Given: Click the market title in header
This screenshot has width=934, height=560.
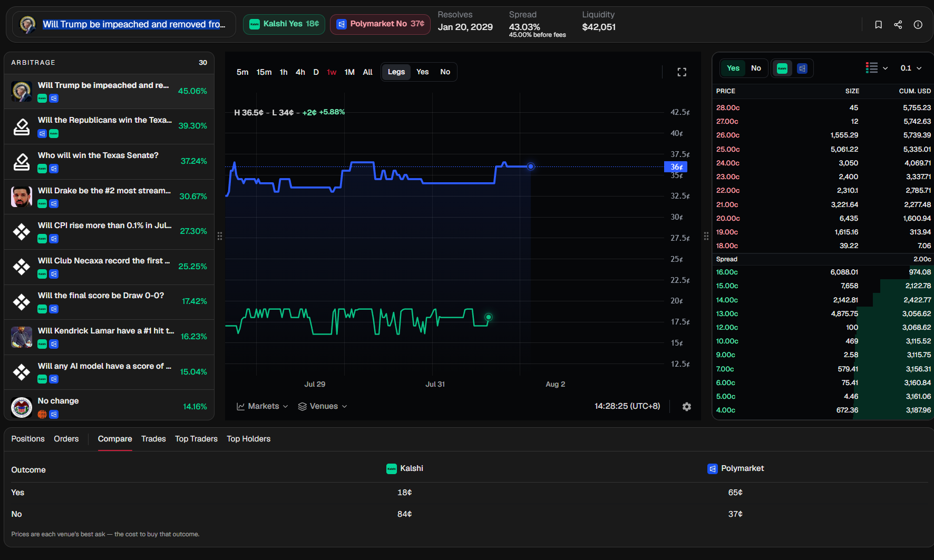Looking at the screenshot, I should click(x=134, y=24).
